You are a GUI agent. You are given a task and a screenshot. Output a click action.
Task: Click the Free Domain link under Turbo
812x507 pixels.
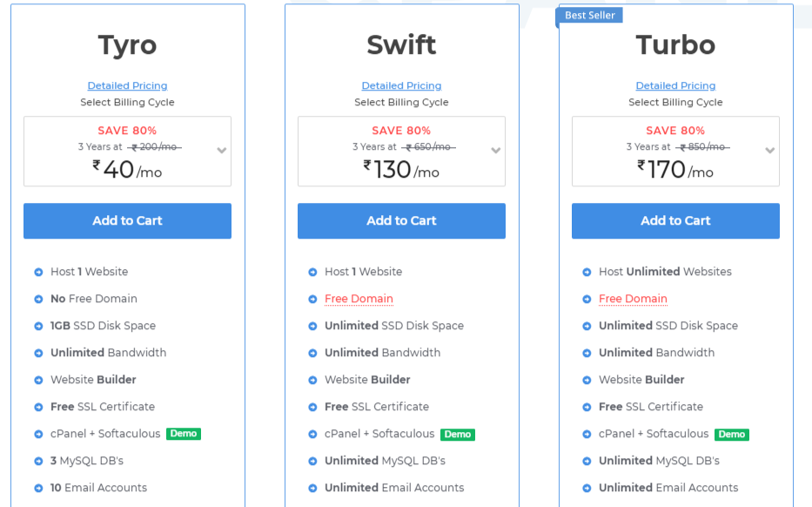point(633,299)
